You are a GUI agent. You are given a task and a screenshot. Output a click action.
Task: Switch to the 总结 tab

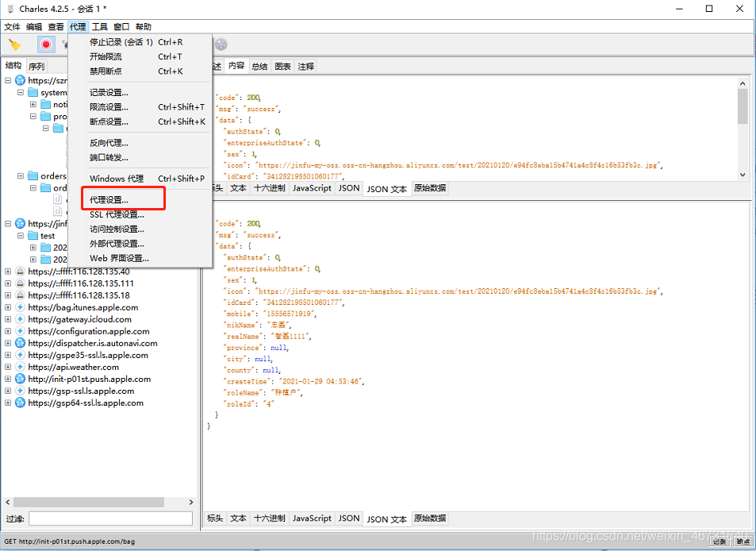(x=259, y=67)
